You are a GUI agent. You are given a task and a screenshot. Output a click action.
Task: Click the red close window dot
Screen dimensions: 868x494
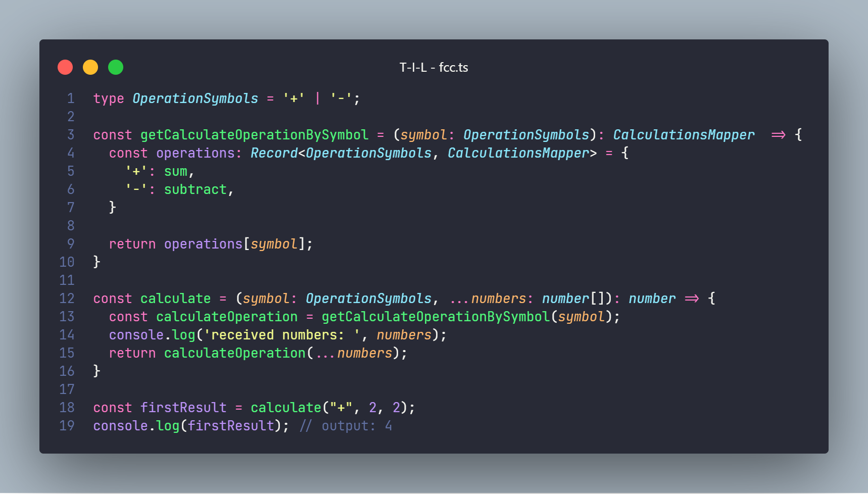(x=65, y=67)
